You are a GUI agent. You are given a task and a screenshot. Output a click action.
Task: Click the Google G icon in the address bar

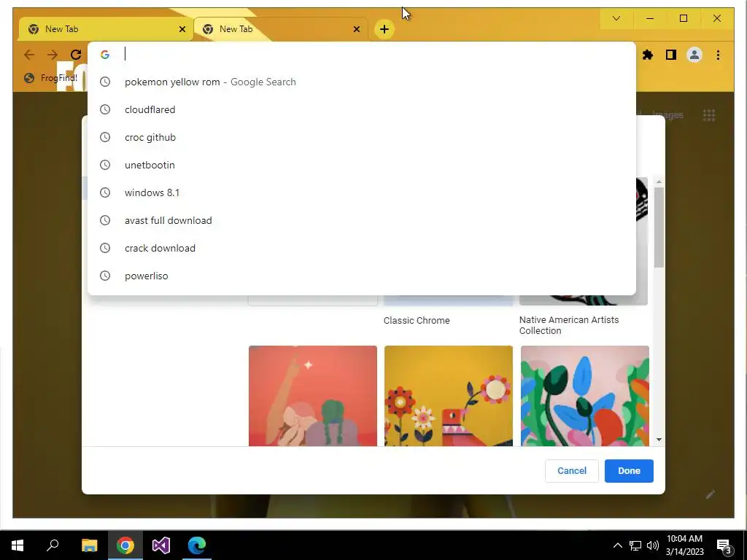(x=105, y=54)
